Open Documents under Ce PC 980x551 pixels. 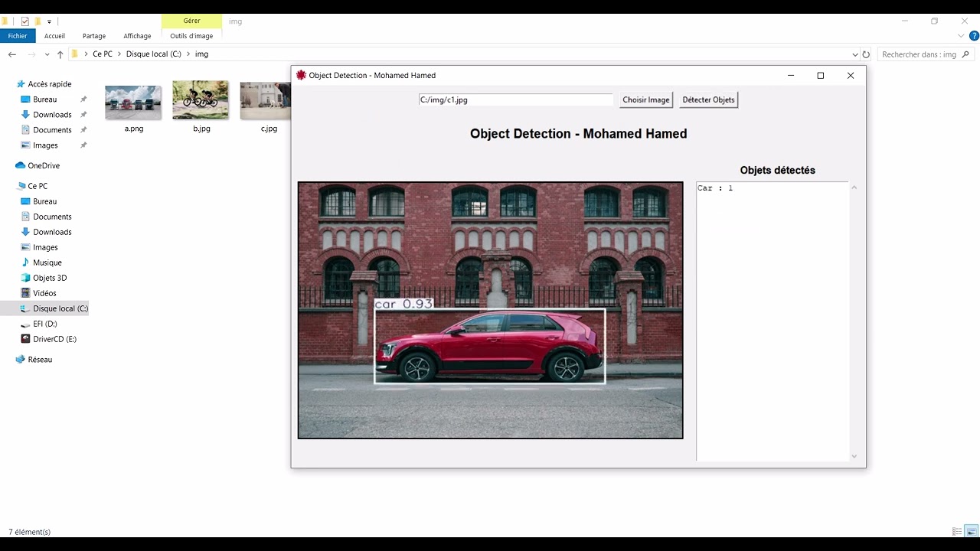[52, 217]
